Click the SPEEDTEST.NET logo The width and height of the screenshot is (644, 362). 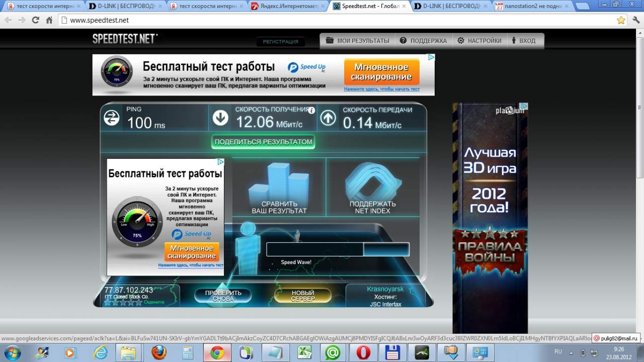(x=125, y=39)
